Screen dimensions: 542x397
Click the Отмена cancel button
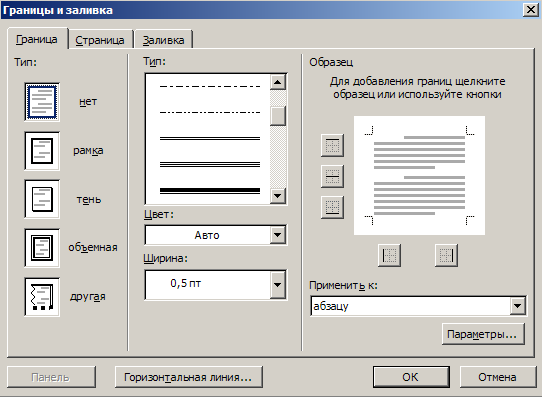click(497, 377)
